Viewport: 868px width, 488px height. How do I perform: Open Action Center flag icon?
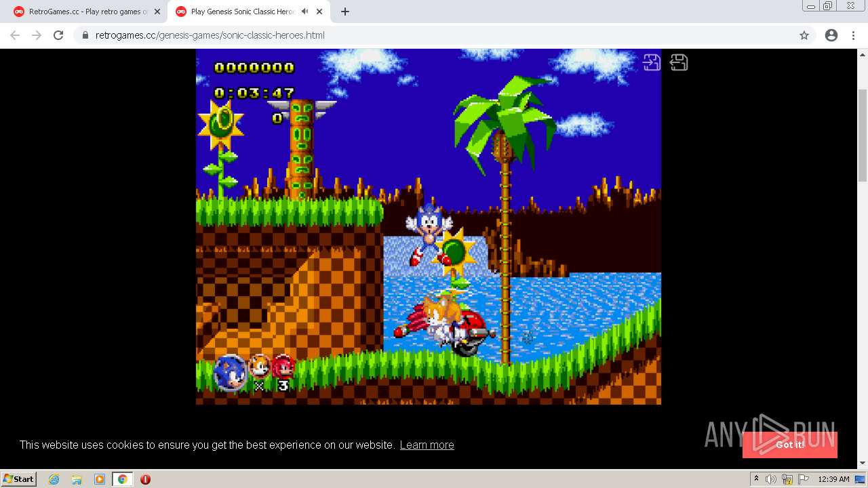point(804,479)
